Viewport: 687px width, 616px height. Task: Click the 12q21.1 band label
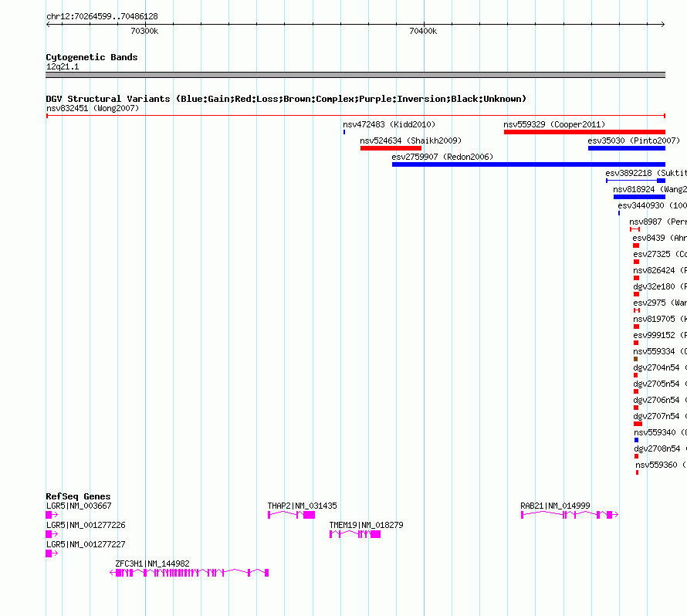[x=63, y=66]
